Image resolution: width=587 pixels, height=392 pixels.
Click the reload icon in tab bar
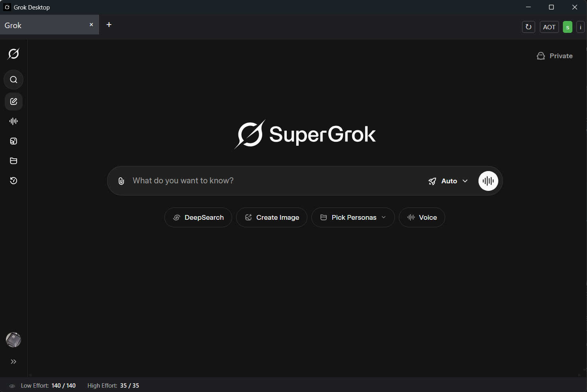[528, 27]
